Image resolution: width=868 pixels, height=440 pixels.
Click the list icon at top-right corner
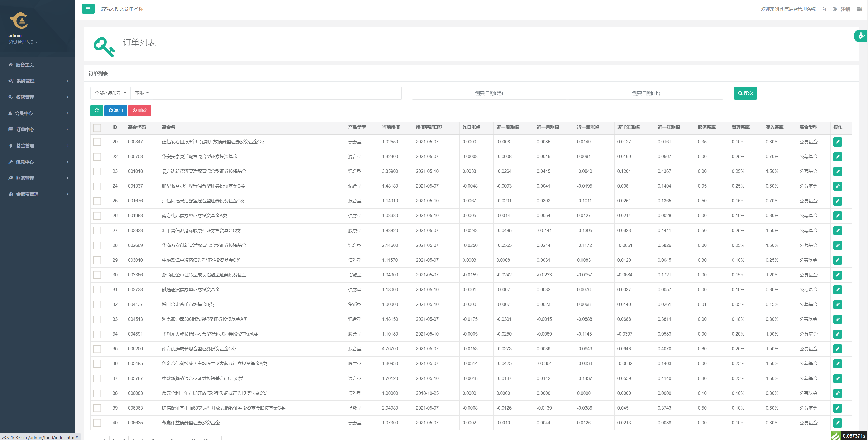[859, 9]
